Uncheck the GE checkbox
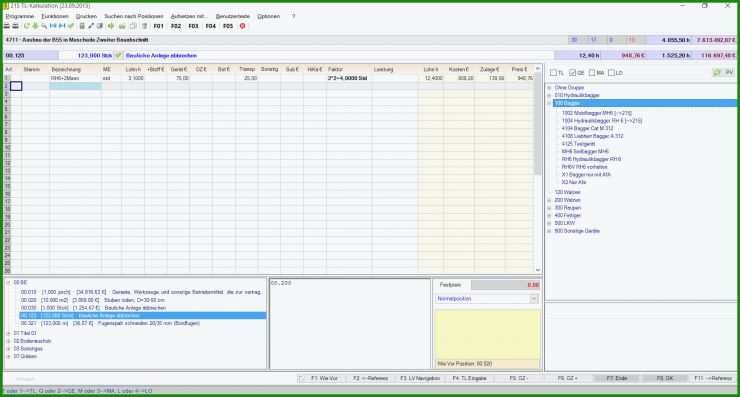 tap(572, 73)
